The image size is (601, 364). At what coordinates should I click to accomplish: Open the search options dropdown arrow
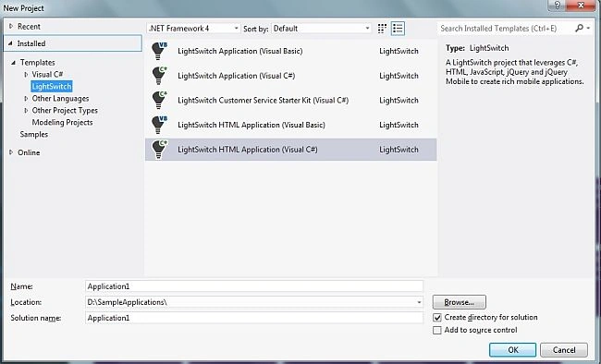point(588,28)
